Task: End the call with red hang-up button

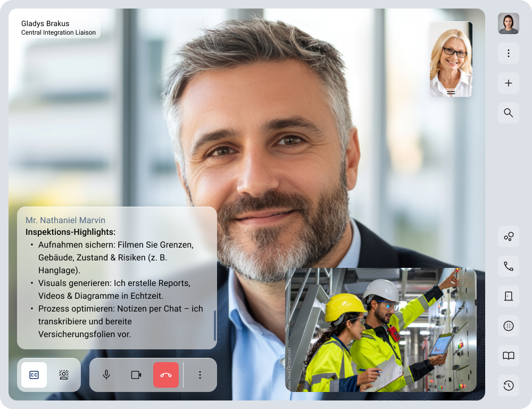Action: point(166,375)
